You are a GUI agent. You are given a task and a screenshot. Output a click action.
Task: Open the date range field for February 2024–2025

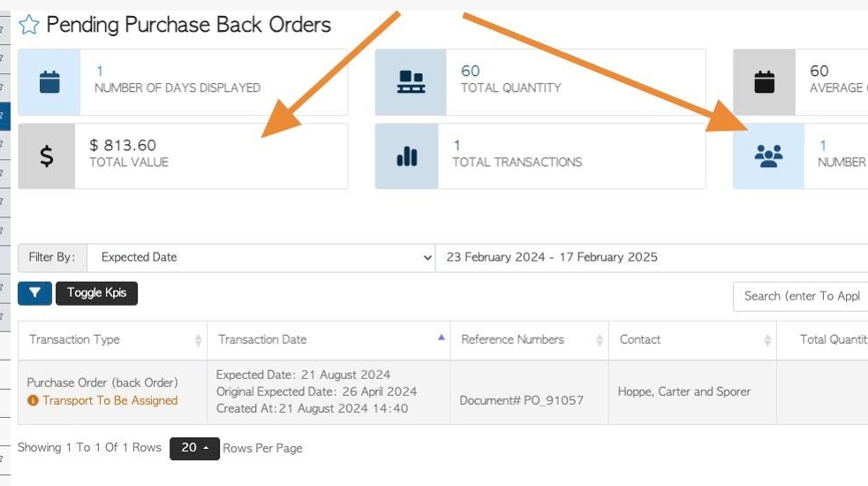click(652, 257)
